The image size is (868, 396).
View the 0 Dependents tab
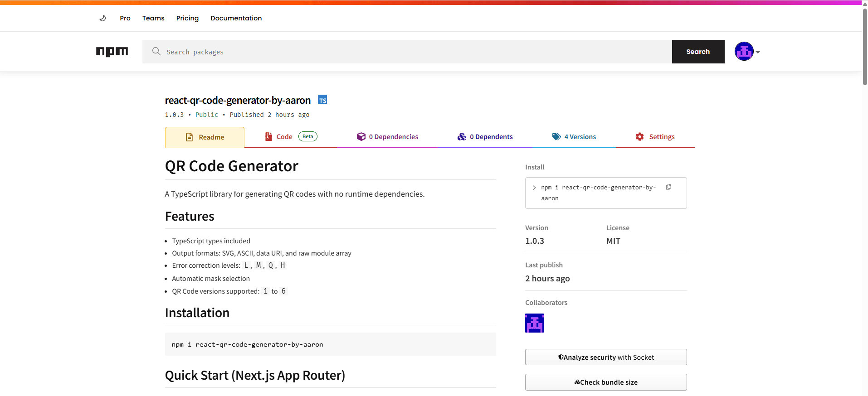click(485, 137)
